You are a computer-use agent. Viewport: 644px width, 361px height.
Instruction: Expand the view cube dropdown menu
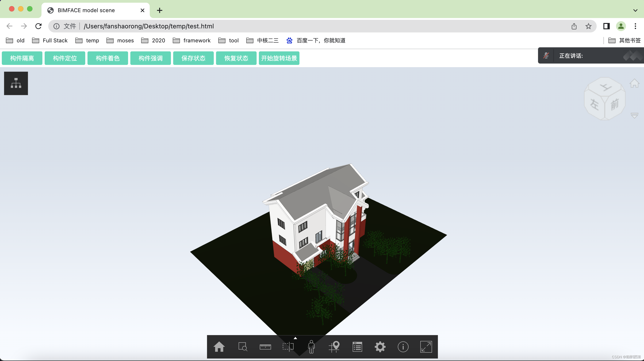[x=634, y=115]
